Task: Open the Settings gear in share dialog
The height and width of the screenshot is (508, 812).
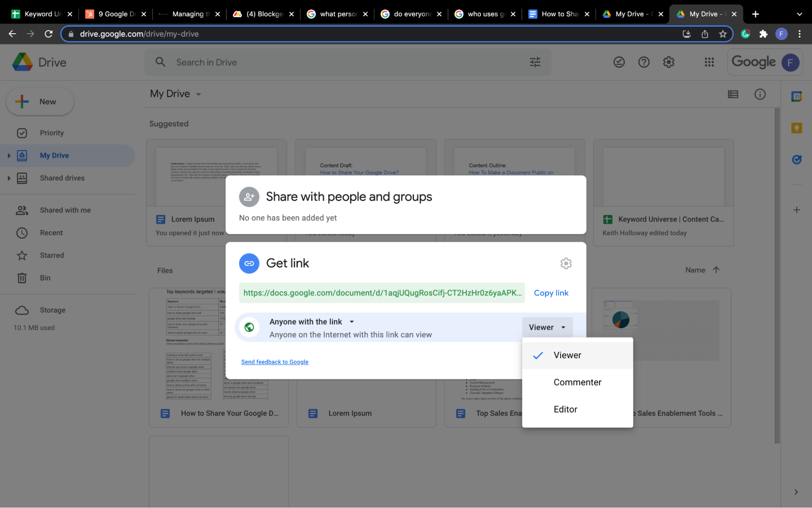Action: pos(566,263)
